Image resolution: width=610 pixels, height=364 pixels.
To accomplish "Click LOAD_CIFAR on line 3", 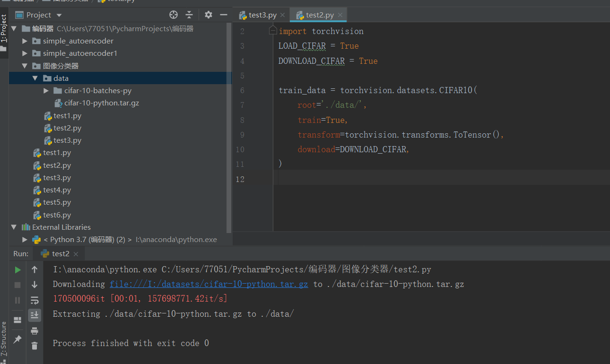I will click(x=302, y=46).
